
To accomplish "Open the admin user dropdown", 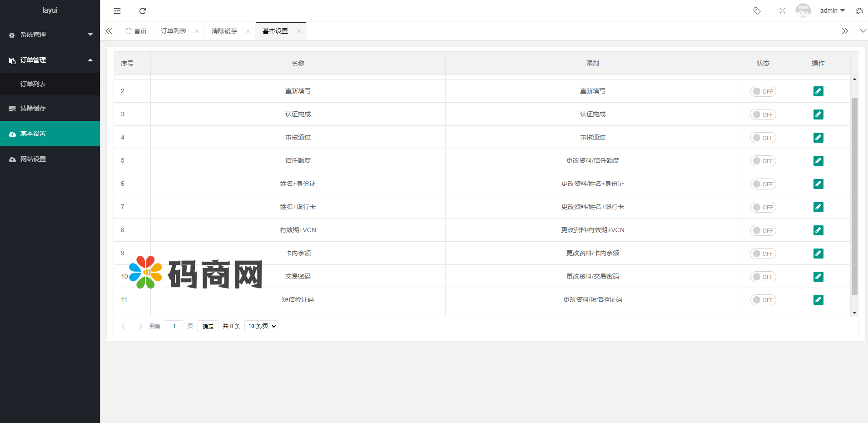I will (x=832, y=11).
